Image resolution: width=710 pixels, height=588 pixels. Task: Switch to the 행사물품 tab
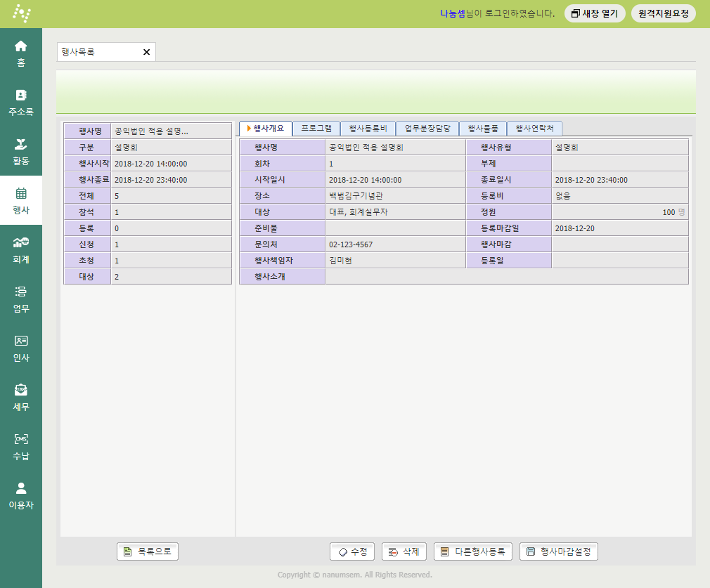(x=483, y=129)
